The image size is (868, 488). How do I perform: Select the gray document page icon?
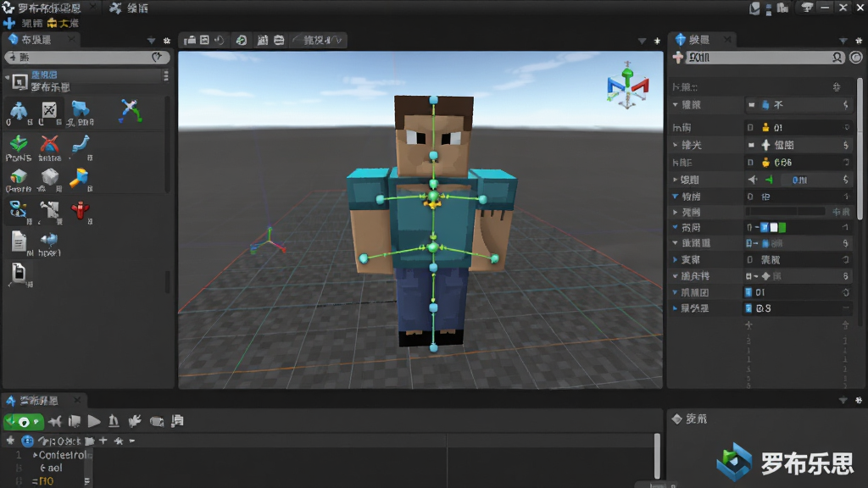pos(19,241)
